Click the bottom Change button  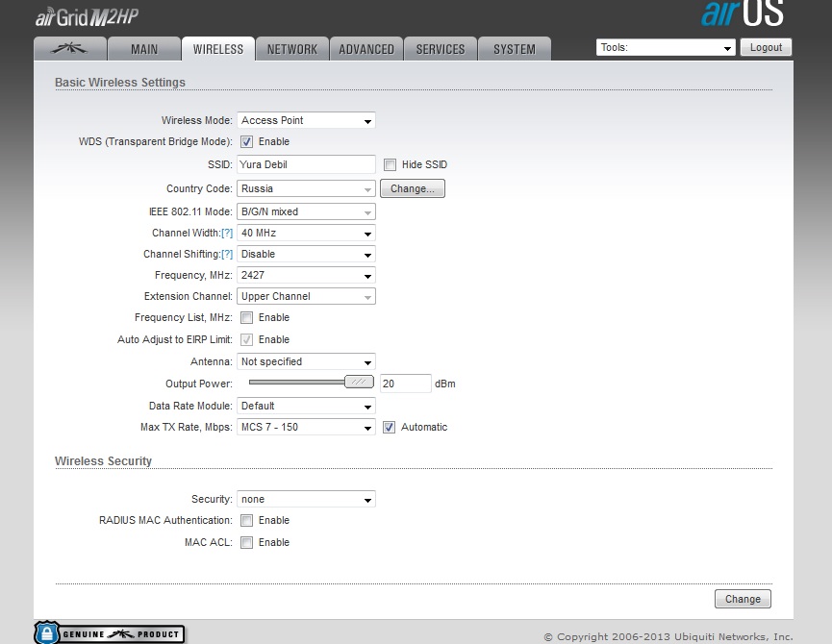[x=743, y=599]
